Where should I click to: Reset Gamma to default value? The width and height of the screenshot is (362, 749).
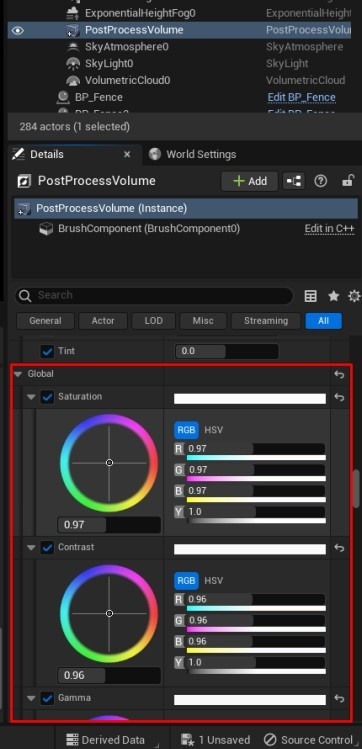pyautogui.click(x=339, y=698)
